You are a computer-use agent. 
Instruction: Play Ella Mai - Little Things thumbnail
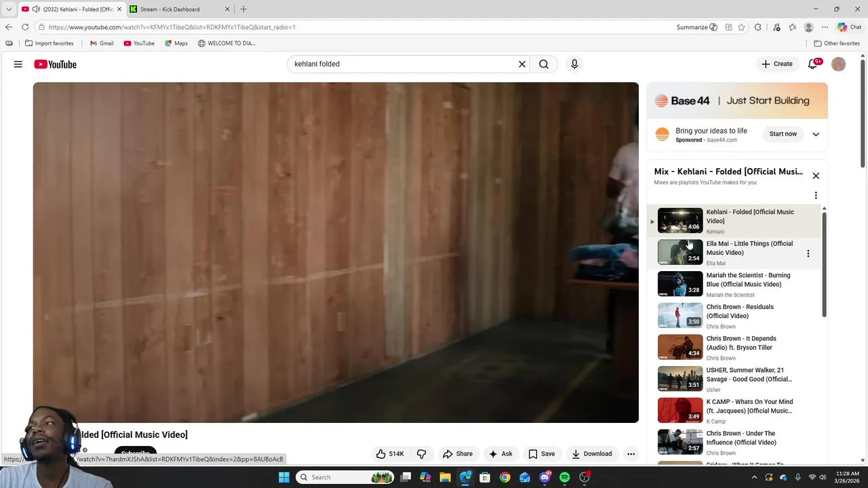click(680, 252)
